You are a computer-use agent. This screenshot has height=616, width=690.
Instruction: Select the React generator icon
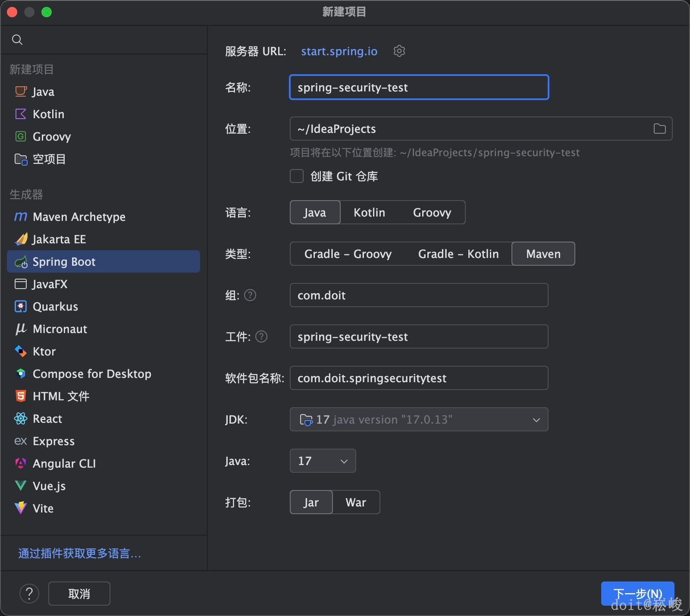point(21,418)
